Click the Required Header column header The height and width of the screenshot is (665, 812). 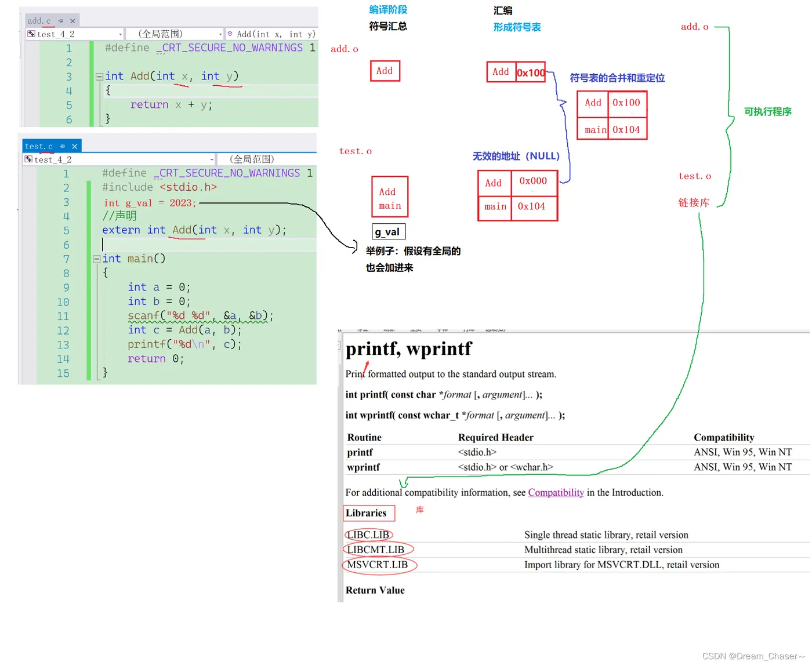pos(496,438)
